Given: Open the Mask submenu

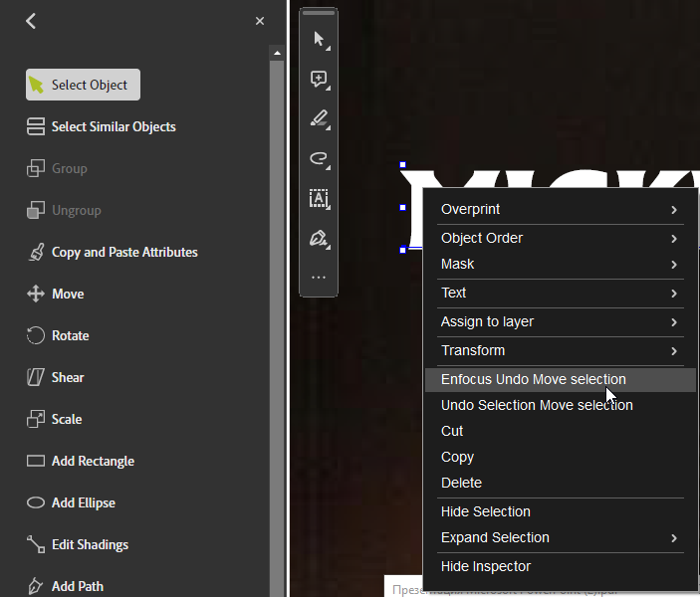Looking at the screenshot, I should pos(561,264).
